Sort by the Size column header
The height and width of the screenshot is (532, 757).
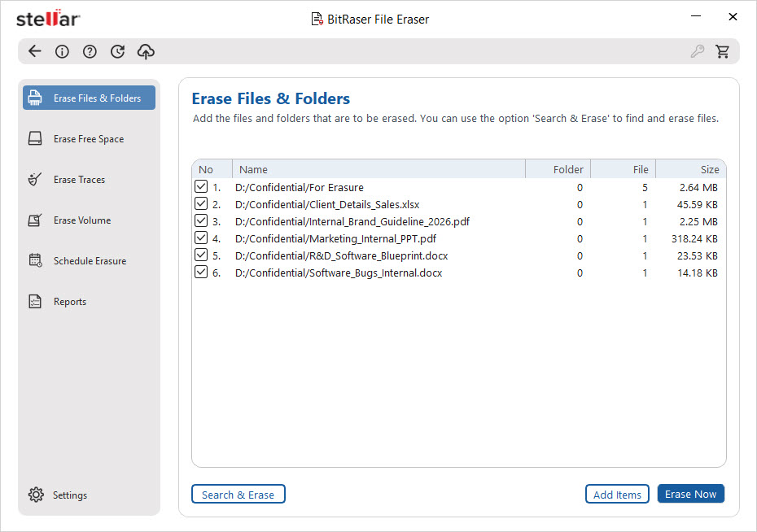tap(690, 169)
